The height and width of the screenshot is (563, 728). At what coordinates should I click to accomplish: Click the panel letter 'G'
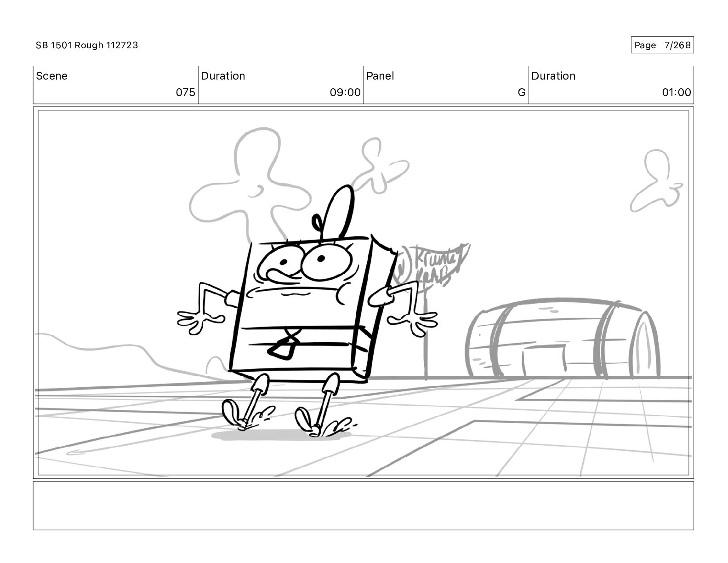(x=522, y=92)
